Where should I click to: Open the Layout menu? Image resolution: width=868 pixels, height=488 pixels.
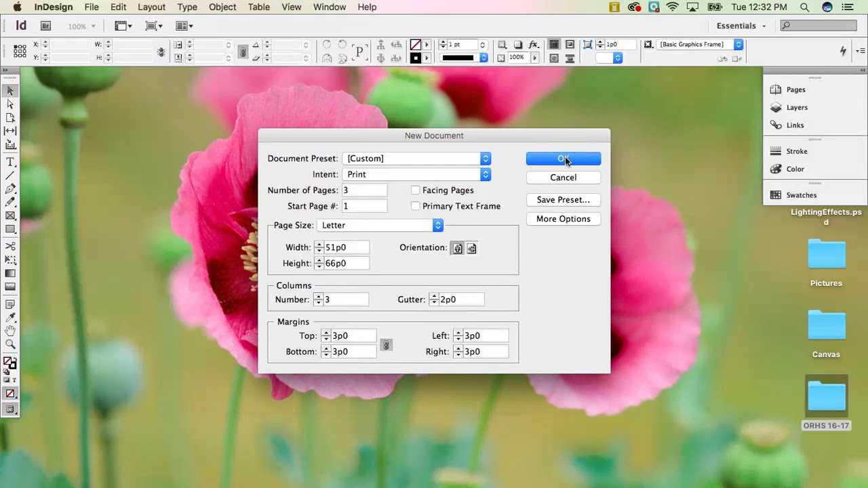(151, 7)
